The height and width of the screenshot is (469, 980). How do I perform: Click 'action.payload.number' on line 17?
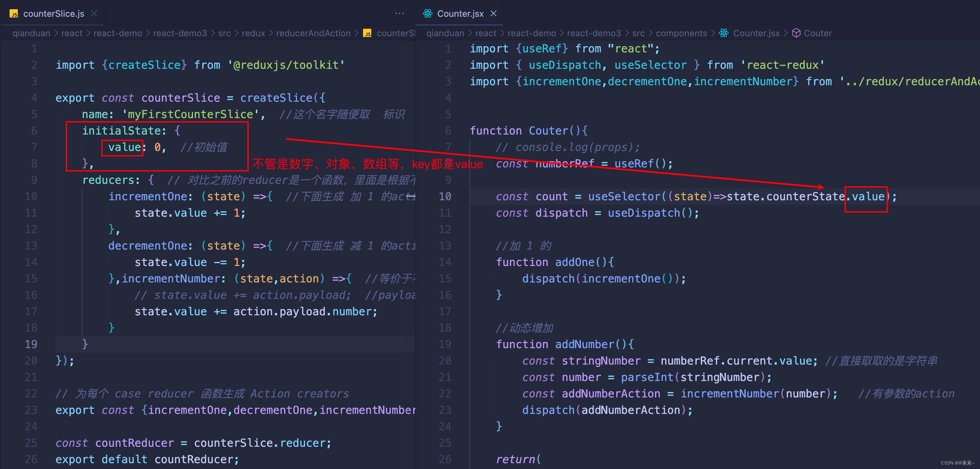(x=302, y=312)
